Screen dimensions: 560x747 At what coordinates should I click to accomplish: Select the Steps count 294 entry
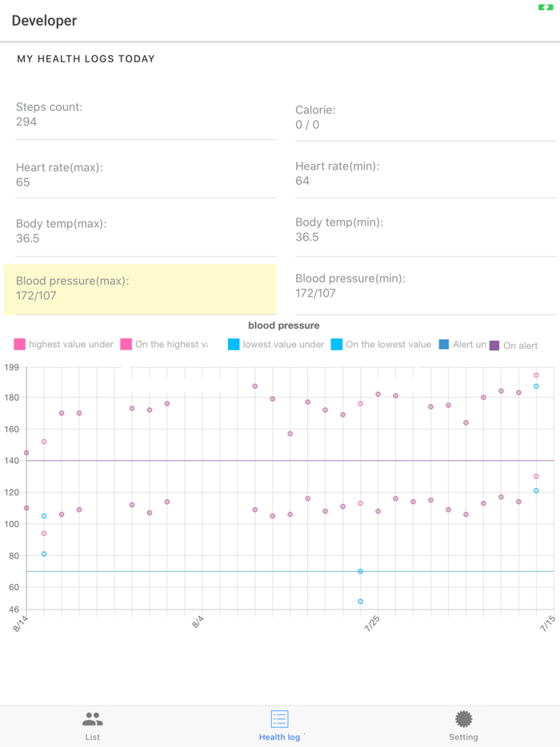coord(146,114)
